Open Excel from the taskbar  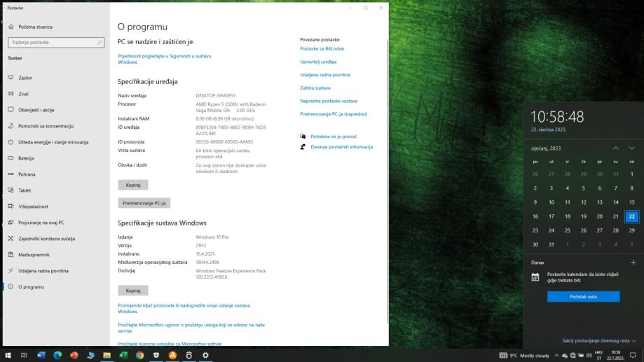pyautogui.click(x=123, y=355)
